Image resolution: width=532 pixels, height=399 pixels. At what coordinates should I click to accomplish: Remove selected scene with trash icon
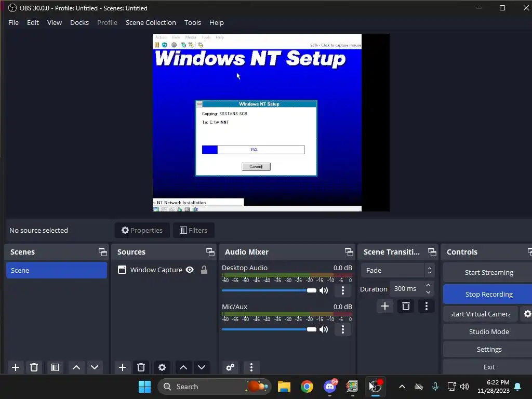coord(34,367)
